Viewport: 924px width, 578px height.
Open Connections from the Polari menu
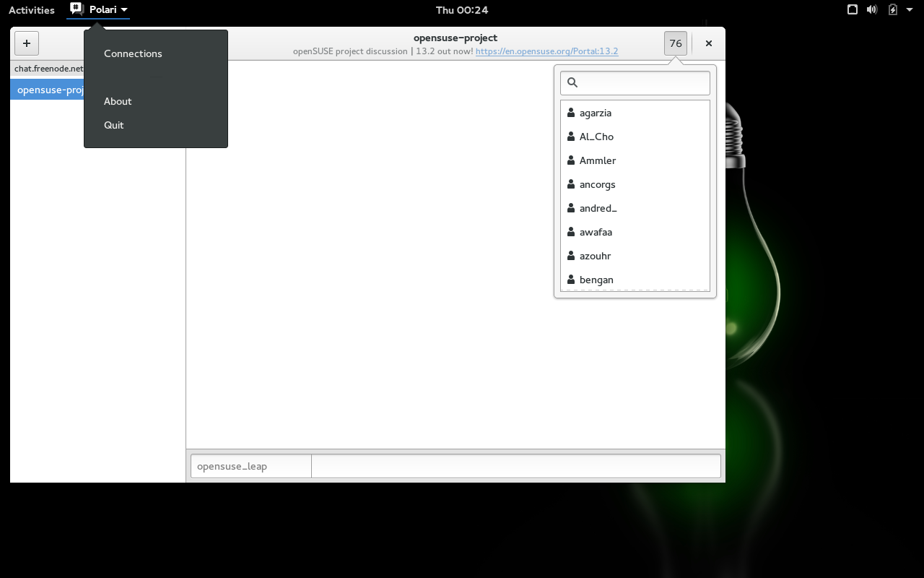coord(133,53)
